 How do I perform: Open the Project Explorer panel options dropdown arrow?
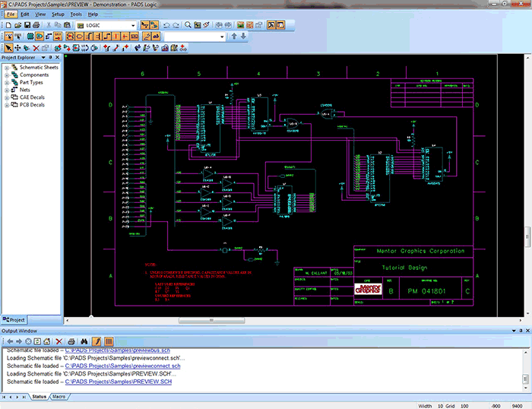pyautogui.click(x=43, y=57)
